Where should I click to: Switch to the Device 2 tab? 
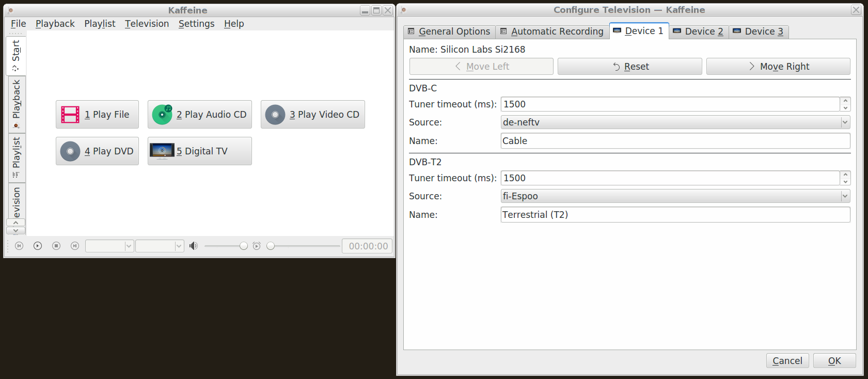[699, 31]
